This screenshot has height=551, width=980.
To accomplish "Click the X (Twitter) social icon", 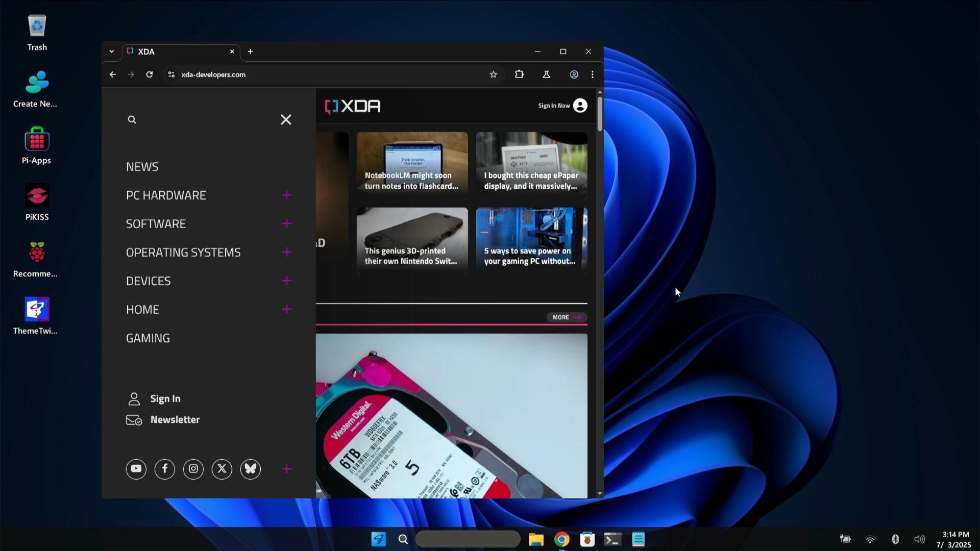I will pyautogui.click(x=222, y=469).
